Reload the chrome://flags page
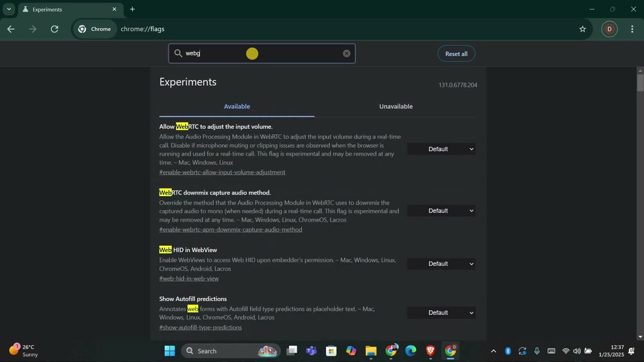 pos(54,29)
